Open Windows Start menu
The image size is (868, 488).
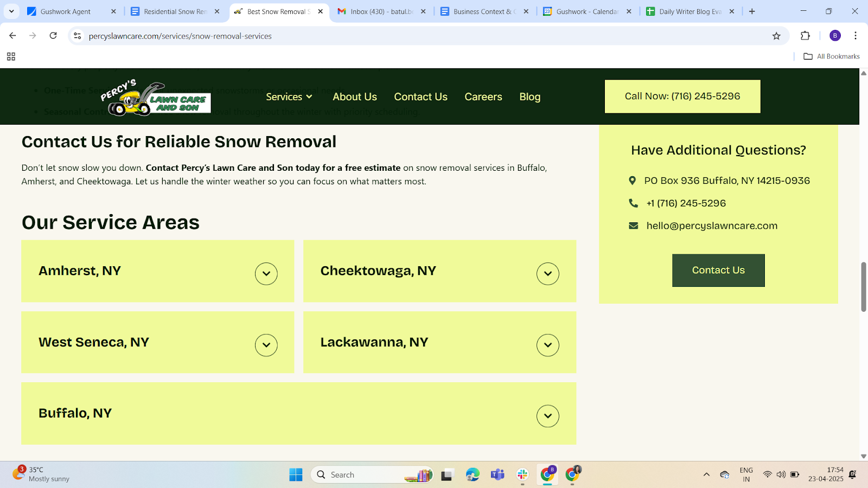click(x=296, y=475)
